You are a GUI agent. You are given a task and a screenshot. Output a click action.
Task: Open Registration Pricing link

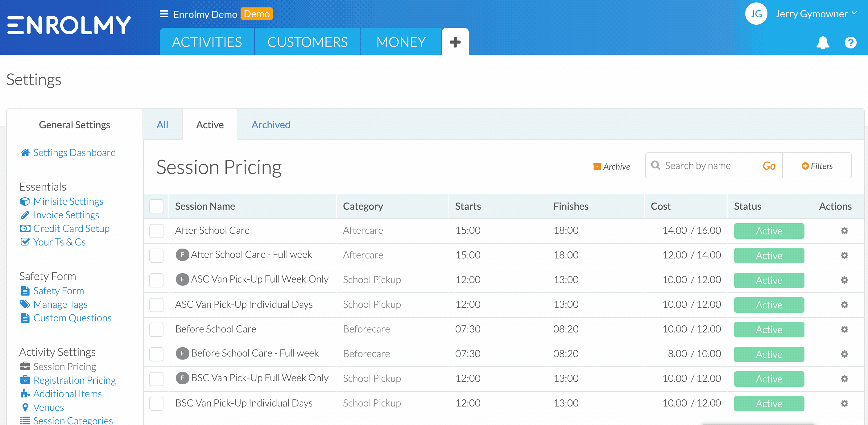tap(74, 380)
